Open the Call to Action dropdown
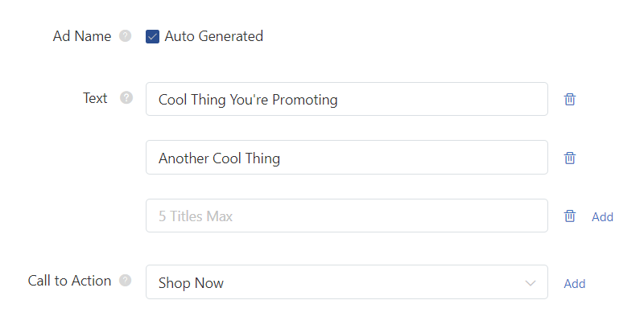The image size is (644, 333). click(347, 282)
